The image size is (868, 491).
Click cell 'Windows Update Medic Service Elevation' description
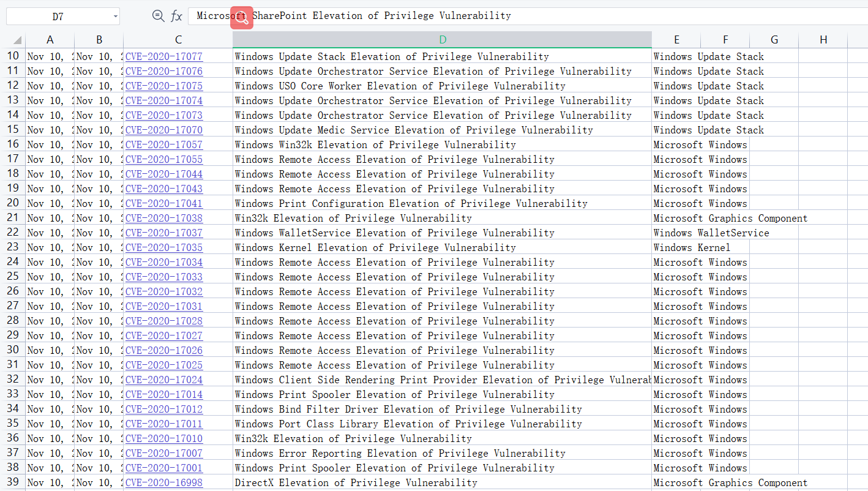443,130
